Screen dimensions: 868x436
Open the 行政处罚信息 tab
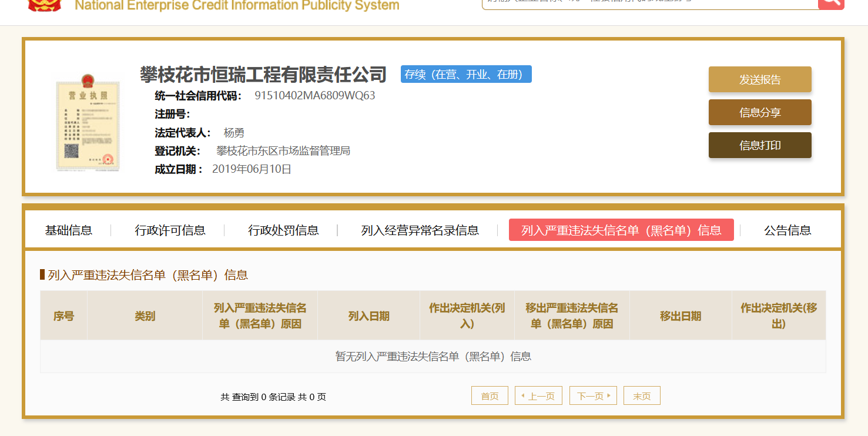click(283, 230)
